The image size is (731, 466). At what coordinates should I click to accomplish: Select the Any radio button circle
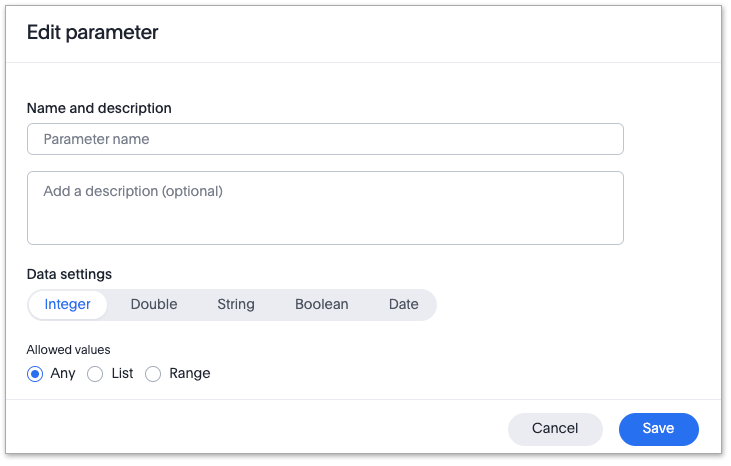coord(35,374)
